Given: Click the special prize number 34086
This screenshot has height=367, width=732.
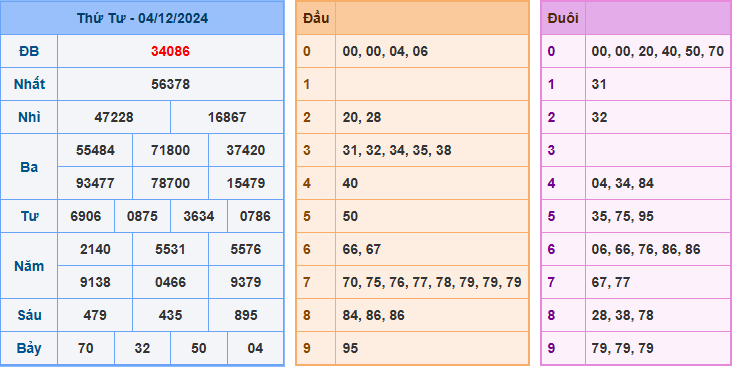Looking at the screenshot, I should click(x=170, y=51).
